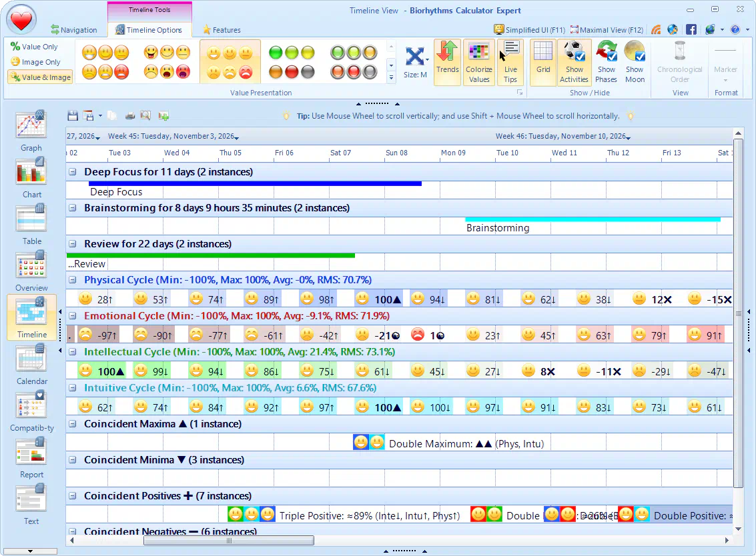
Task: Collapse the Physical Cycle row
Action: pos(72,279)
